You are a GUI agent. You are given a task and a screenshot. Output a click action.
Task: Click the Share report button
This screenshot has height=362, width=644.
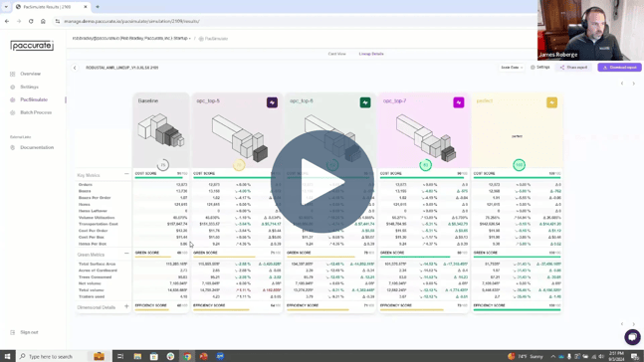pos(573,68)
